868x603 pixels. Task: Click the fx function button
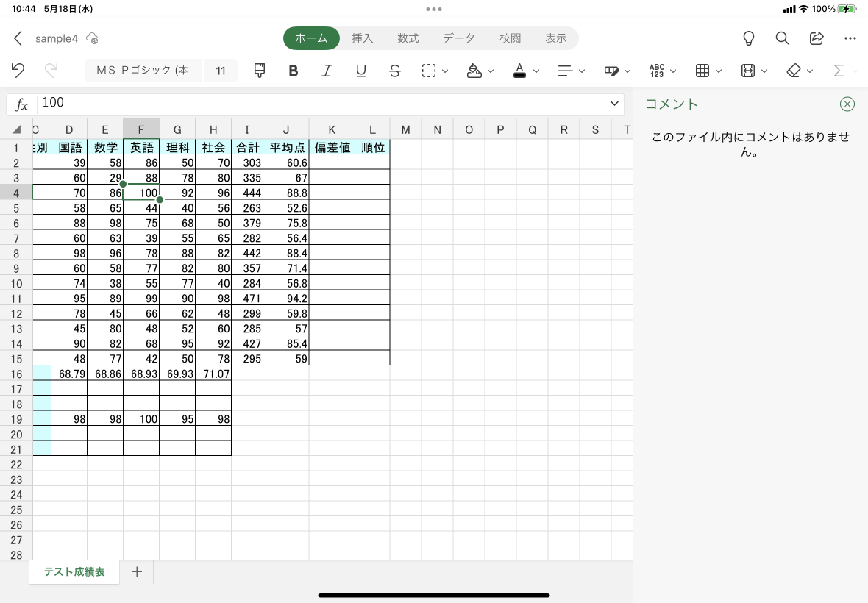point(21,104)
